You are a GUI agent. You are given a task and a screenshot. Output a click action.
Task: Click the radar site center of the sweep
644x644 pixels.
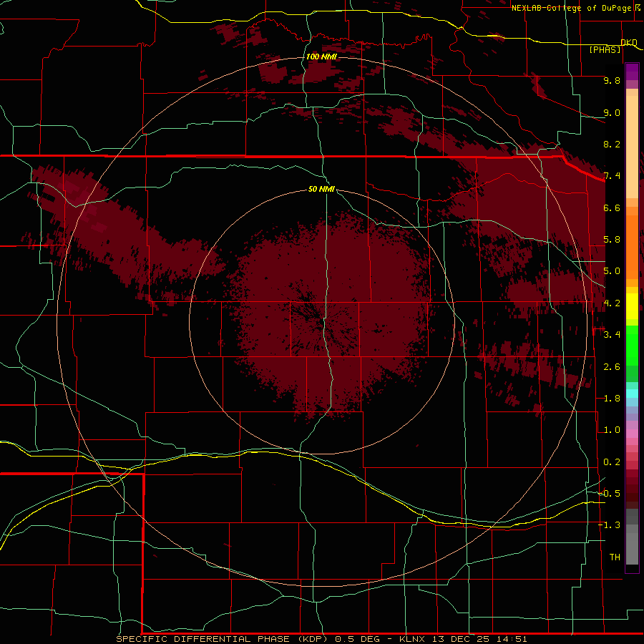coord(321,321)
